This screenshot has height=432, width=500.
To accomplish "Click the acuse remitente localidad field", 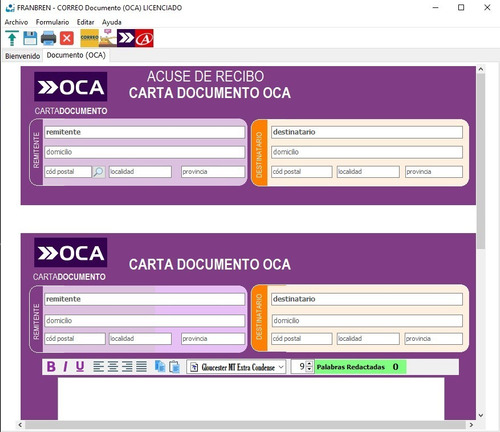I will [140, 172].
